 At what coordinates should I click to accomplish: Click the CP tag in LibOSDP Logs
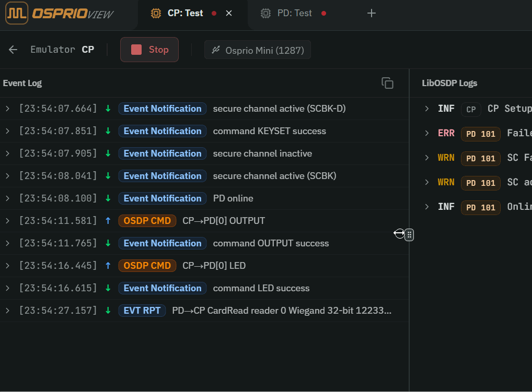click(471, 110)
